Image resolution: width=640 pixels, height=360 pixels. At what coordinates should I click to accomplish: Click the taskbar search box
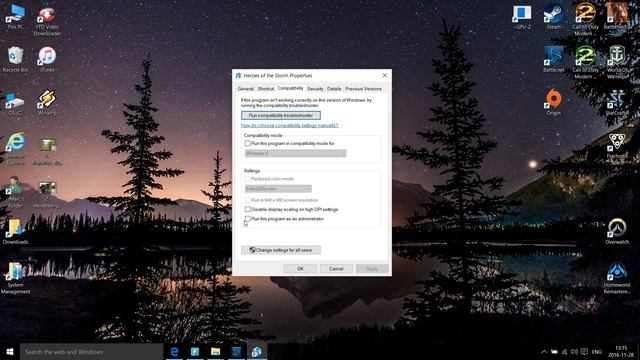(91, 351)
